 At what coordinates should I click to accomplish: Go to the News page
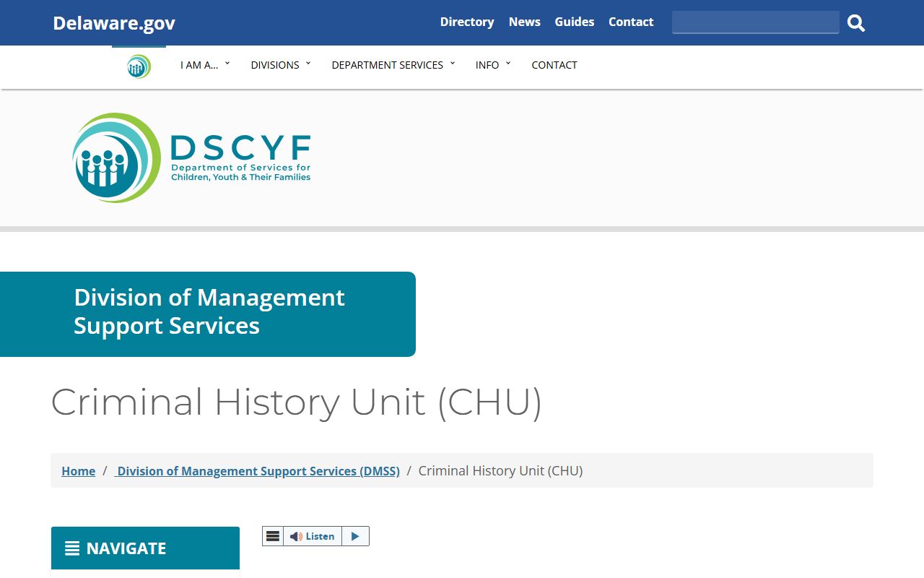(525, 22)
